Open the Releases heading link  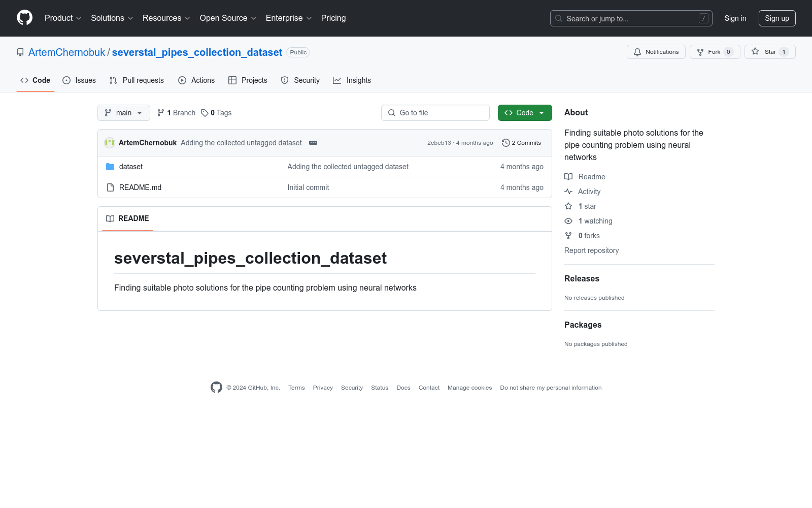pos(582,278)
